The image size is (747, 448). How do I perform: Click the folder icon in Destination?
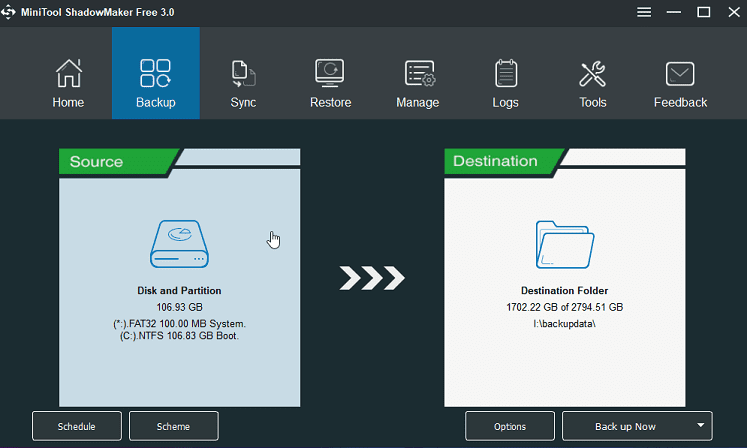pos(565,244)
